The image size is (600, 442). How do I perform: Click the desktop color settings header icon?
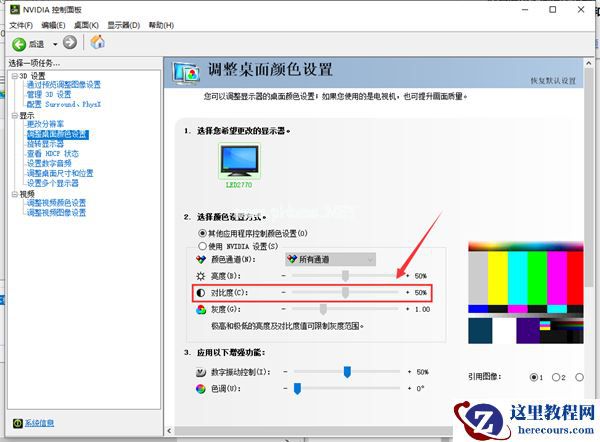click(186, 73)
